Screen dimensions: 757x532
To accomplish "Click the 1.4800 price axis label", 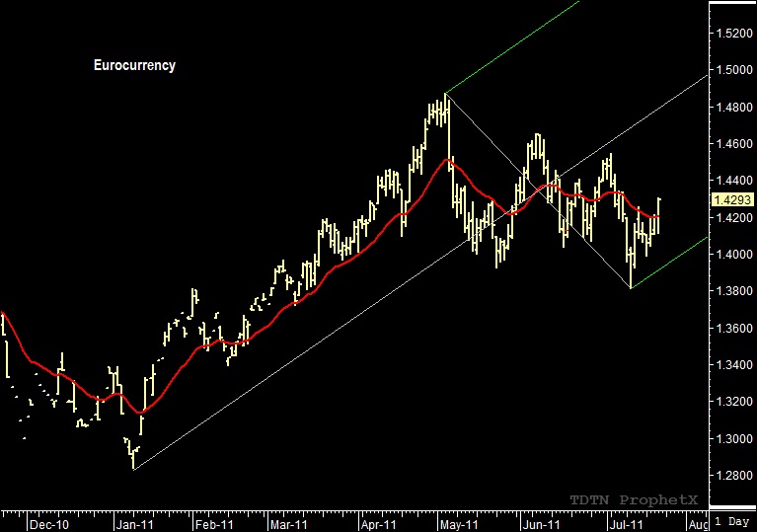I will (734, 108).
